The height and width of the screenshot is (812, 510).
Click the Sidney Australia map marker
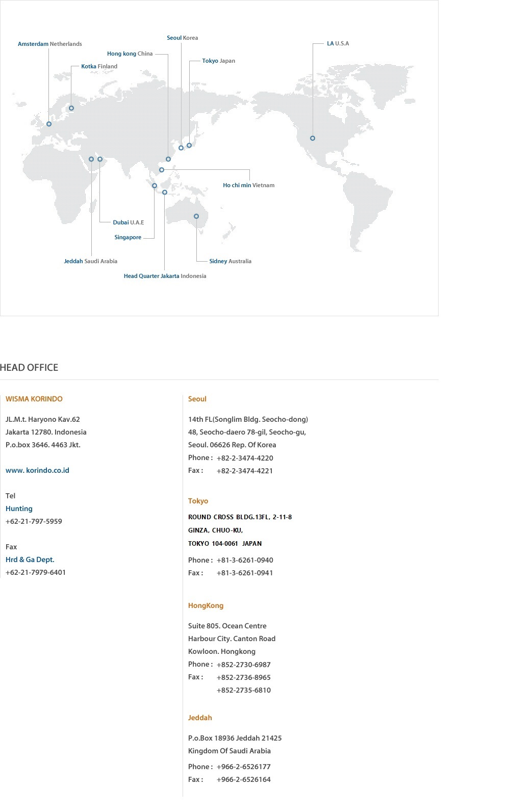coord(196,216)
